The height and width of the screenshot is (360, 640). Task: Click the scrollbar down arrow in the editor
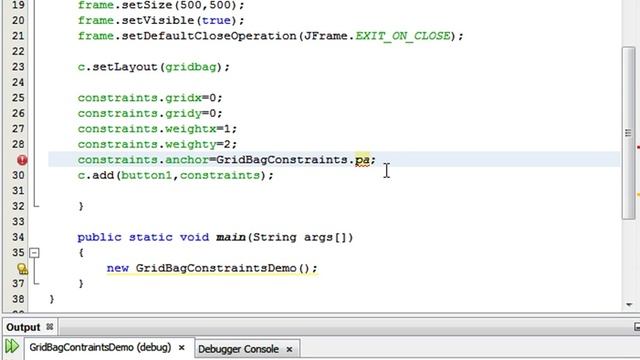click(629, 304)
